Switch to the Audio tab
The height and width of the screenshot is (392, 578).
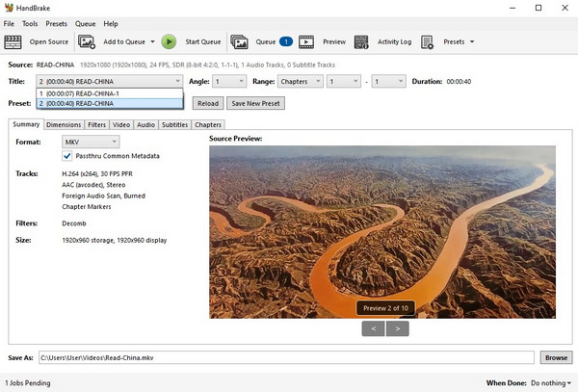point(146,125)
